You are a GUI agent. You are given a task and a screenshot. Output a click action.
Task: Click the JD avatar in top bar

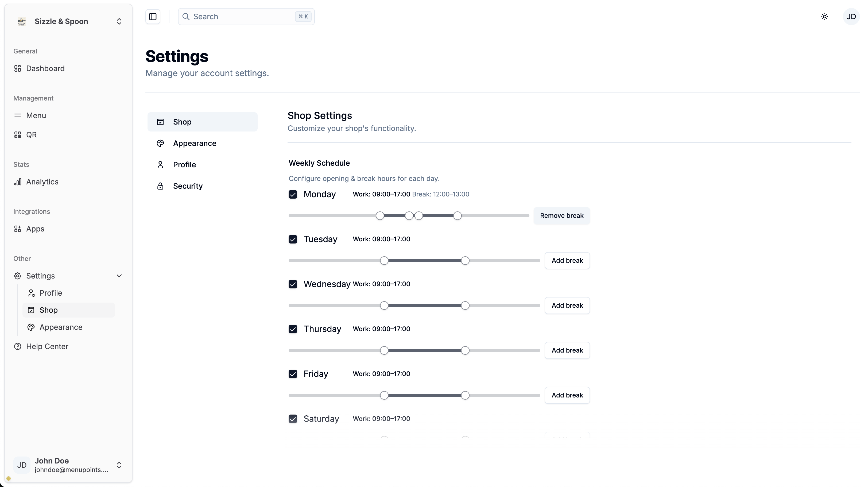(851, 17)
